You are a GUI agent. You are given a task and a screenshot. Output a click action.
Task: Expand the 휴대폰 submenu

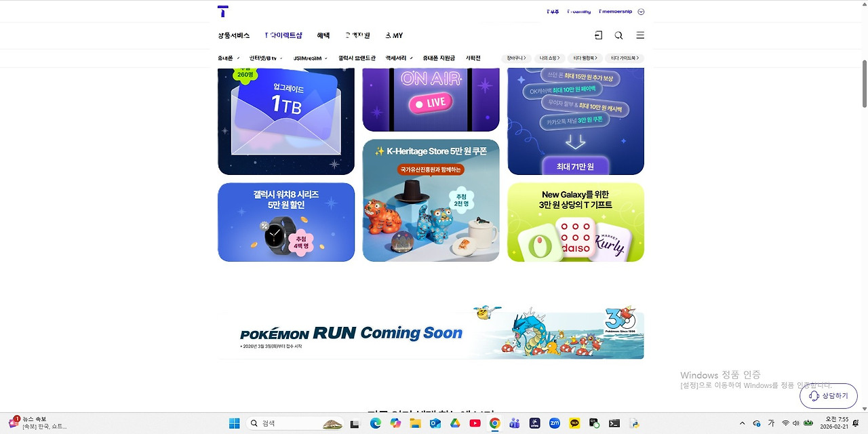[x=229, y=58]
